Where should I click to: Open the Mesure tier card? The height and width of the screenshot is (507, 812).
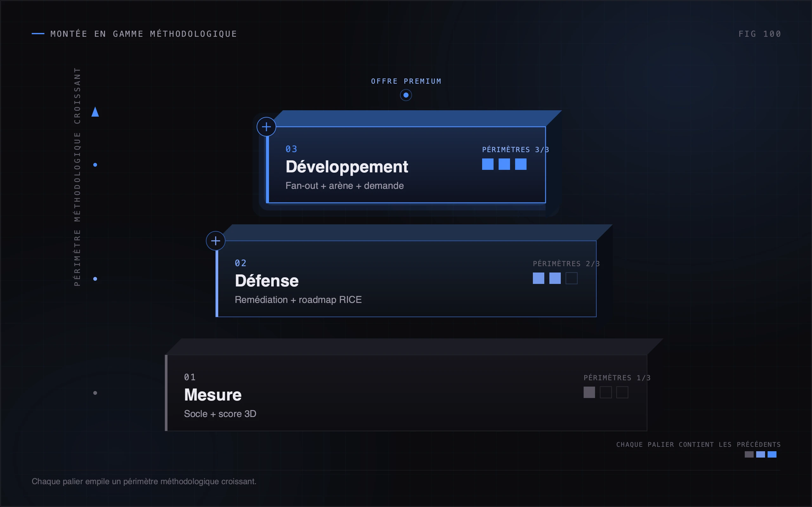(x=406, y=393)
